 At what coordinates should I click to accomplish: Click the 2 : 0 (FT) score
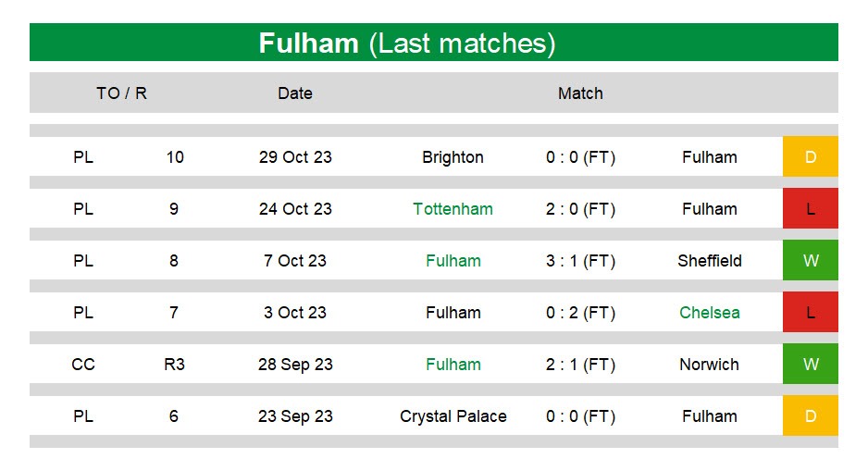click(x=580, y=209)
